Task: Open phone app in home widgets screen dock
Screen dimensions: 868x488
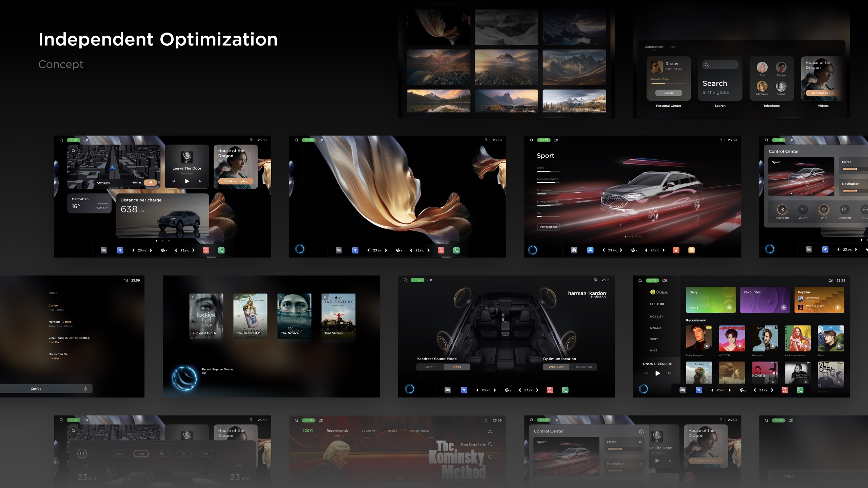Action: click(221, 250)
